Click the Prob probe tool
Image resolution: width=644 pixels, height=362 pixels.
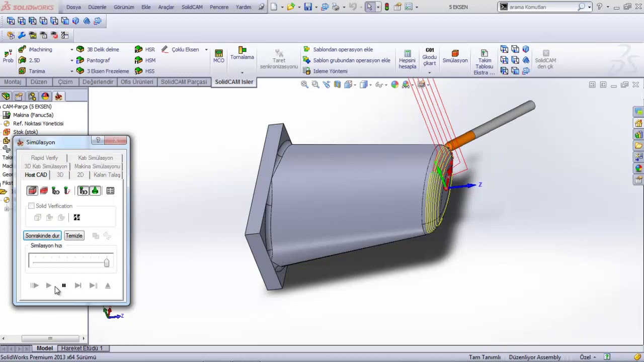point(8,56)
